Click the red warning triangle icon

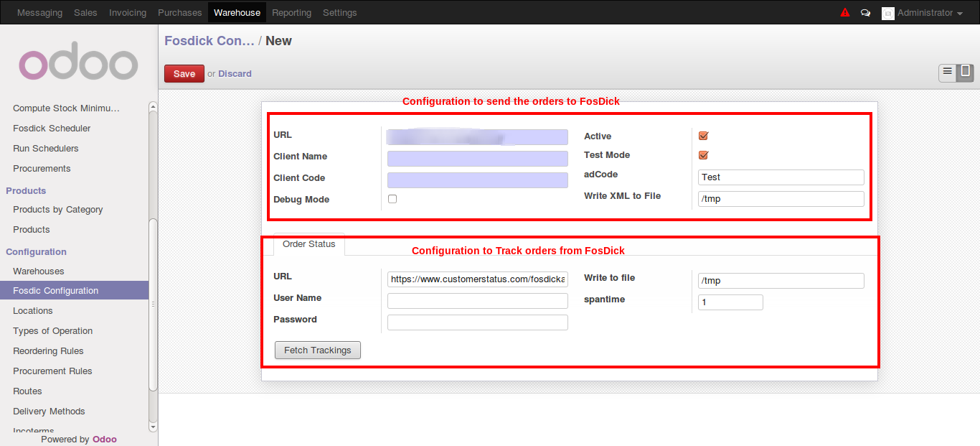tap(845, 12)
